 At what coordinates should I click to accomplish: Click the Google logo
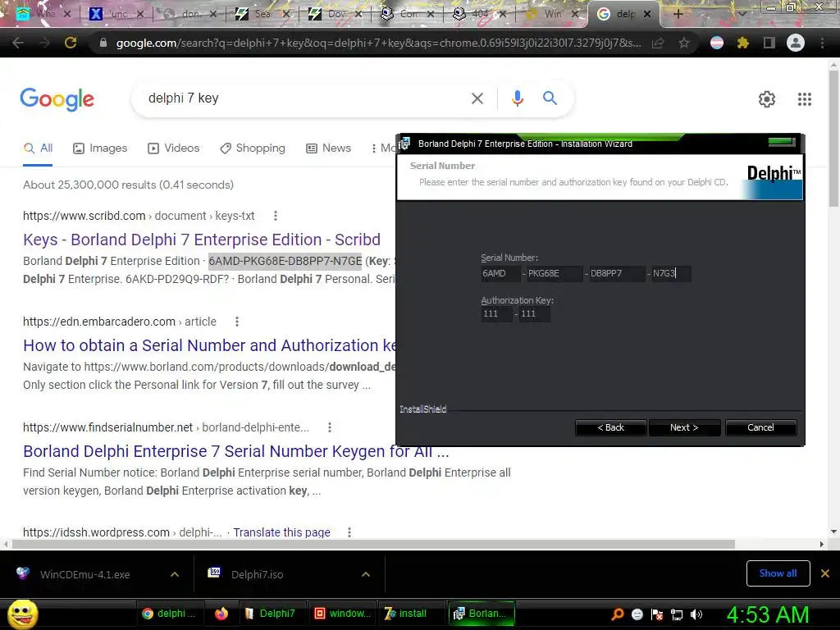[57, 99]
